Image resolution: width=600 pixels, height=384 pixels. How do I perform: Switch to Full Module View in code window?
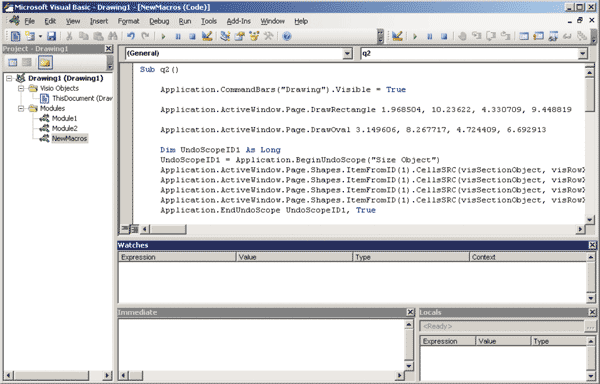tap(134, 229)
